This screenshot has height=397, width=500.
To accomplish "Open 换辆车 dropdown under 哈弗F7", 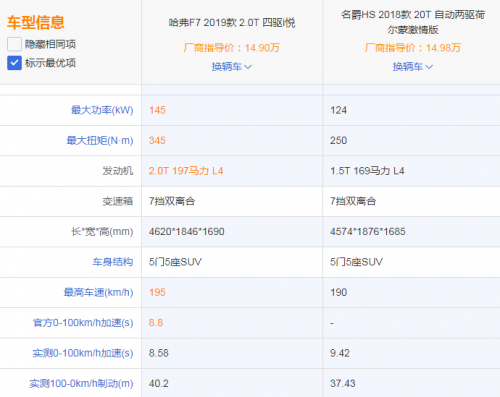I will coord(232,67).
